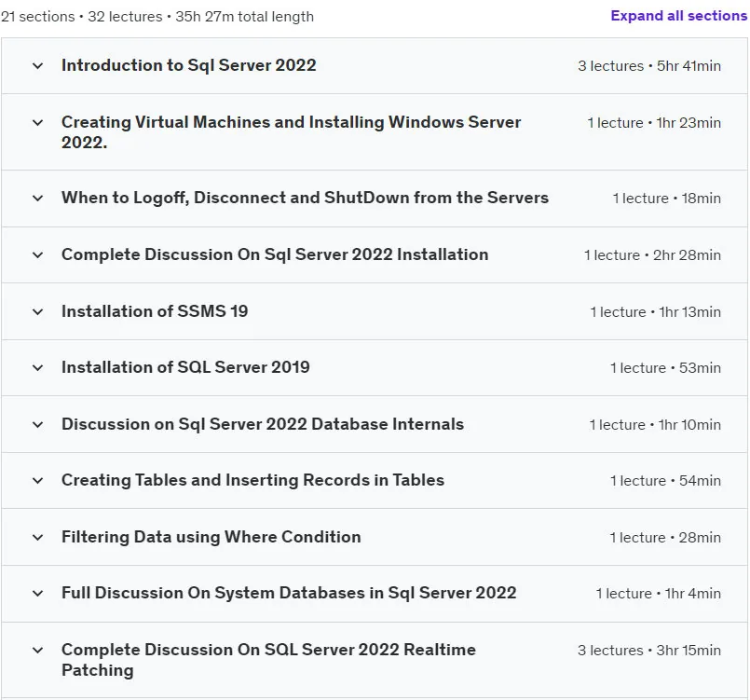Expand chevron for System Databases discussion
The width and height of the screenshot is (750, 700).
pos(38,594)
